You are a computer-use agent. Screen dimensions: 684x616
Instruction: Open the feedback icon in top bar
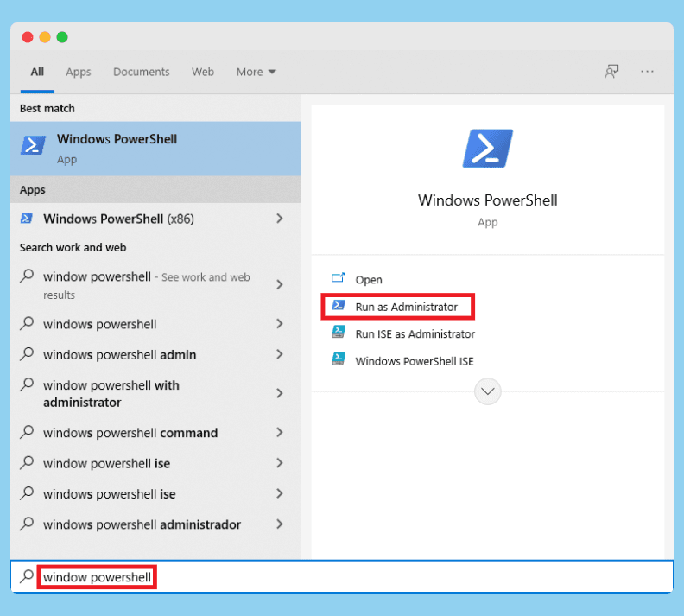611,72
